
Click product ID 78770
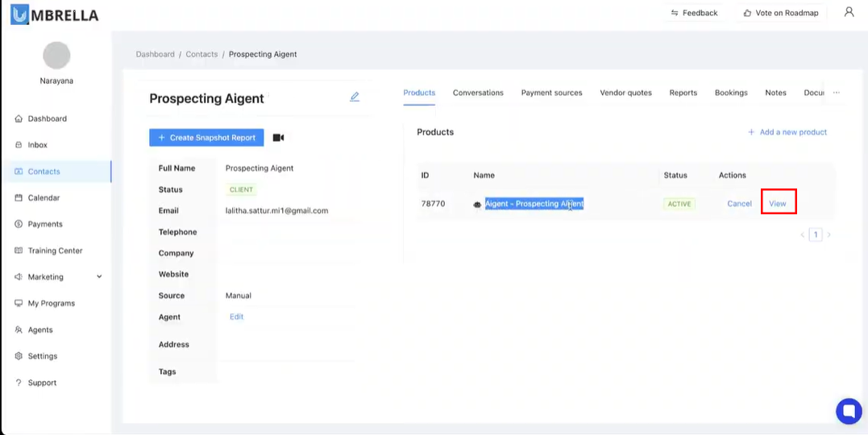(433, 204)
